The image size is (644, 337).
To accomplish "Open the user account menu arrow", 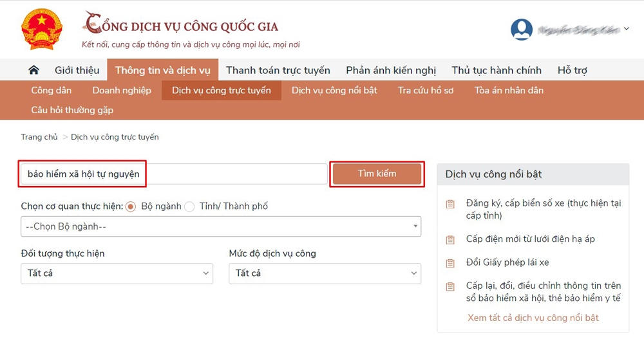I will tap(627, 29).
